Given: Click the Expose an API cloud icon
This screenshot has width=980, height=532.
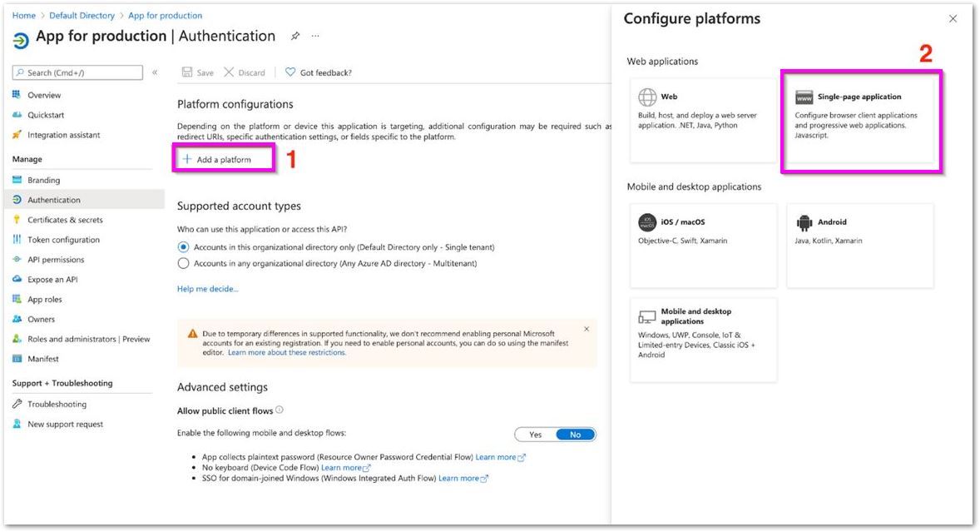Looking at the screenshot, I should point(17,280).
